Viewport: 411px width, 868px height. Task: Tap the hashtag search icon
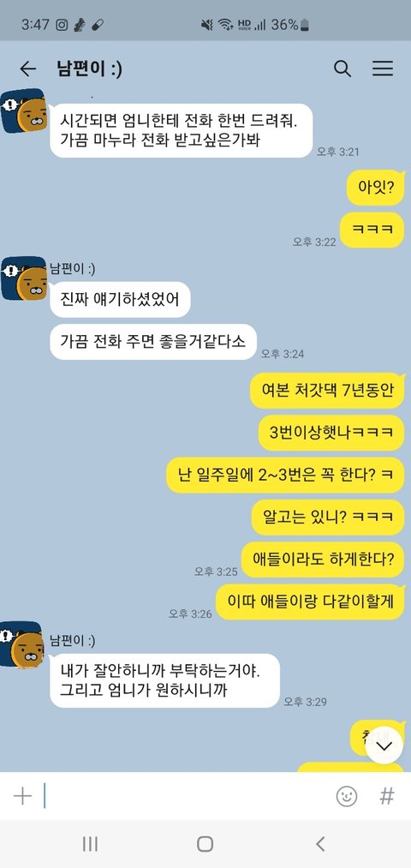[x=387, y=796]
